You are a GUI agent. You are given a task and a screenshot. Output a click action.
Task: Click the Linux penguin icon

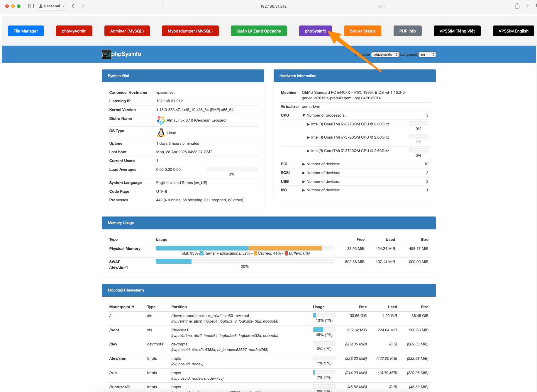161,133
